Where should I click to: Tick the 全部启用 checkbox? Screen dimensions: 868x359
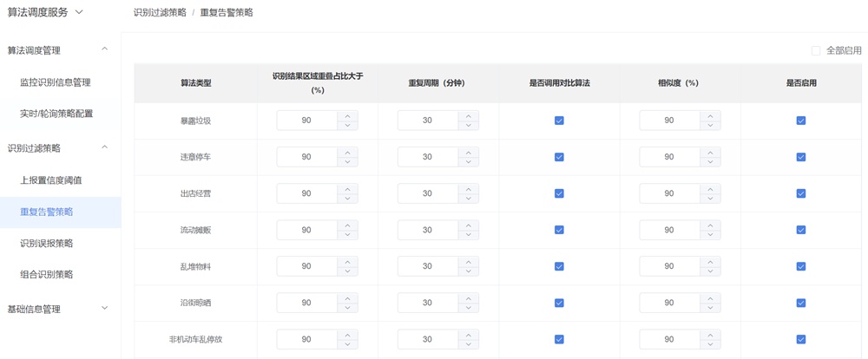(x=815, y=50)
